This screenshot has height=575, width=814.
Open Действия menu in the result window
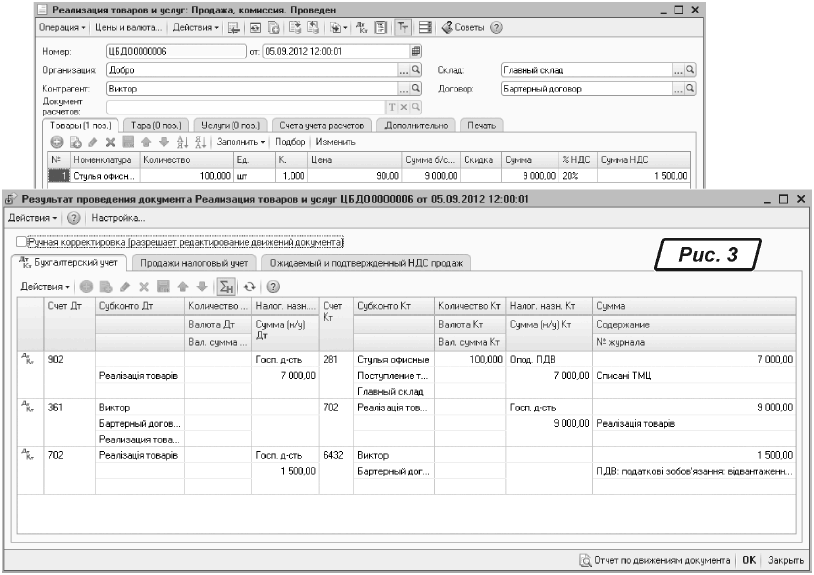coord(31,217)
